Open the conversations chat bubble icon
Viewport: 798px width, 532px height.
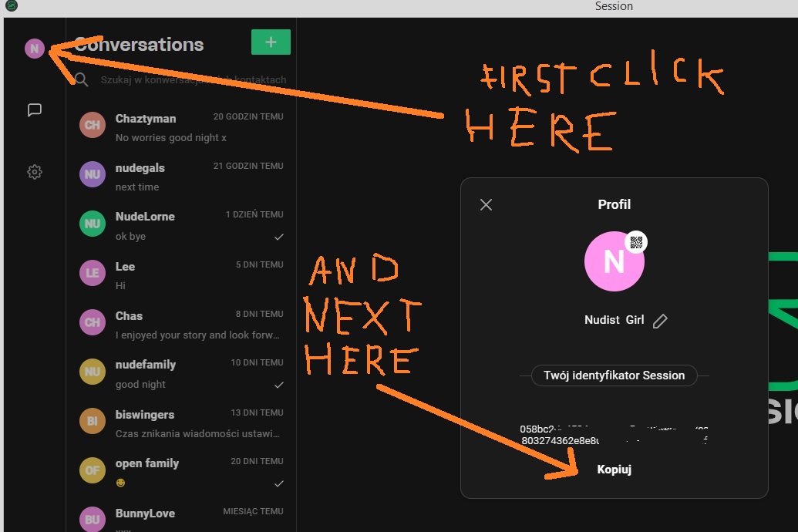pos(35,110)
